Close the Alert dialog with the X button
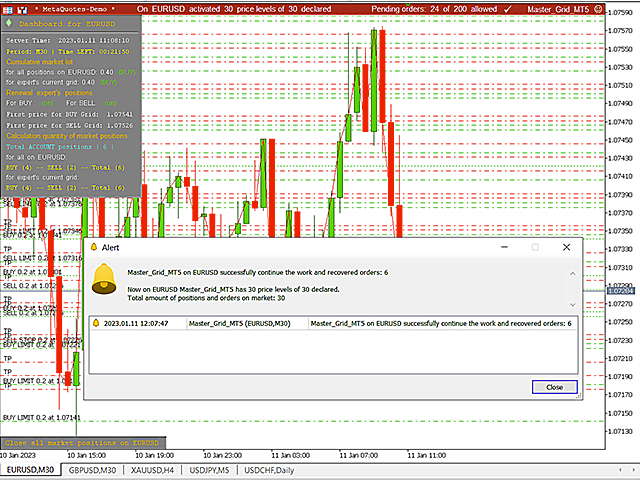 (567, 247)
